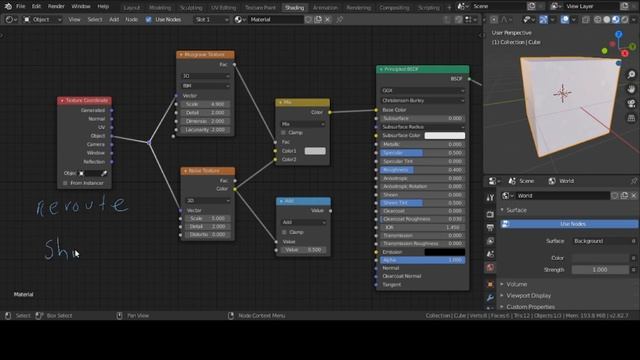The height and width of the screenshot is (360, 640).
Task: Click the pin icon in properties header
Action: 633,181
